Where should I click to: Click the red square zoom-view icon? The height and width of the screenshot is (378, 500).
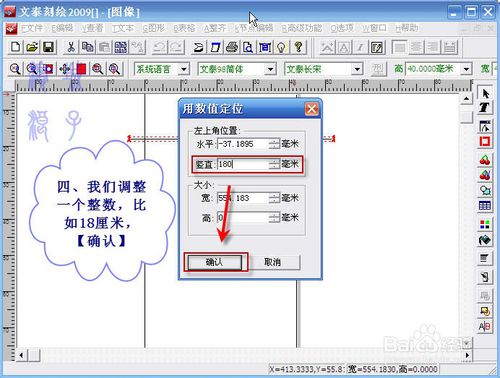[x=48, y=69]
